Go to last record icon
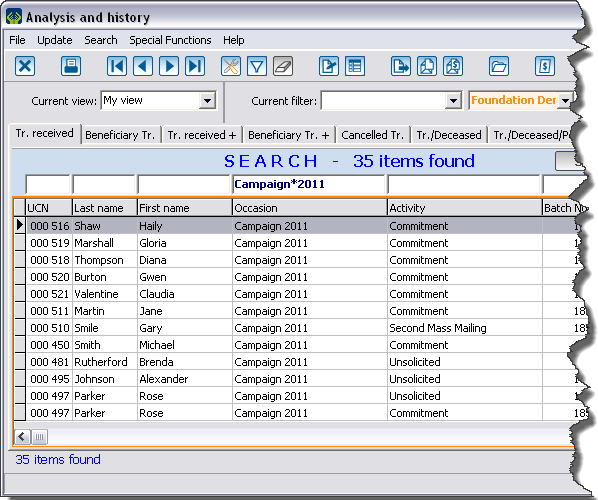 (x=195, y=66)
